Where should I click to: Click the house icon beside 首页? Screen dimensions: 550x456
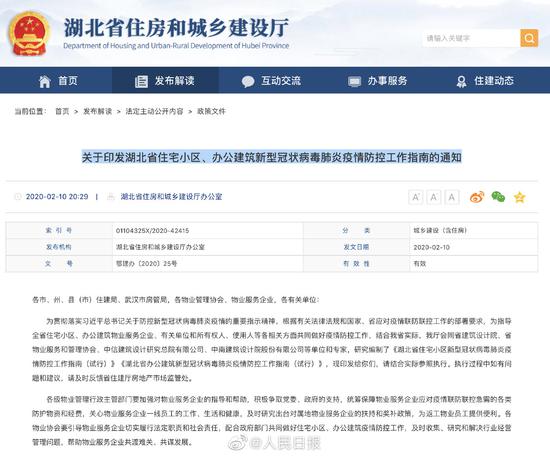click(44, 81)
